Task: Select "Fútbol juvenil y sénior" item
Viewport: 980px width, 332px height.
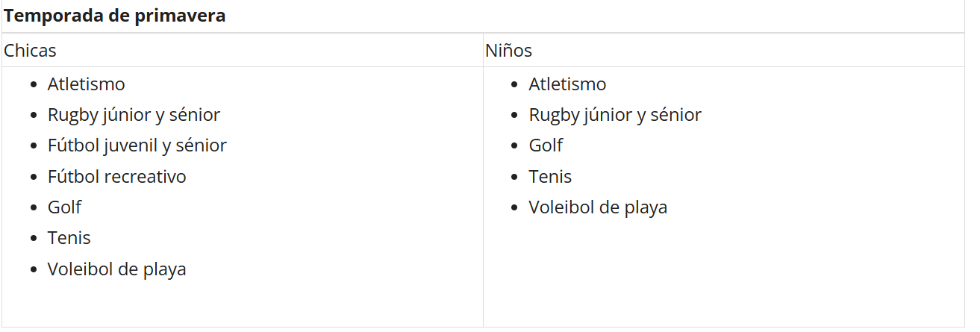Action: (x=137, y=145)
